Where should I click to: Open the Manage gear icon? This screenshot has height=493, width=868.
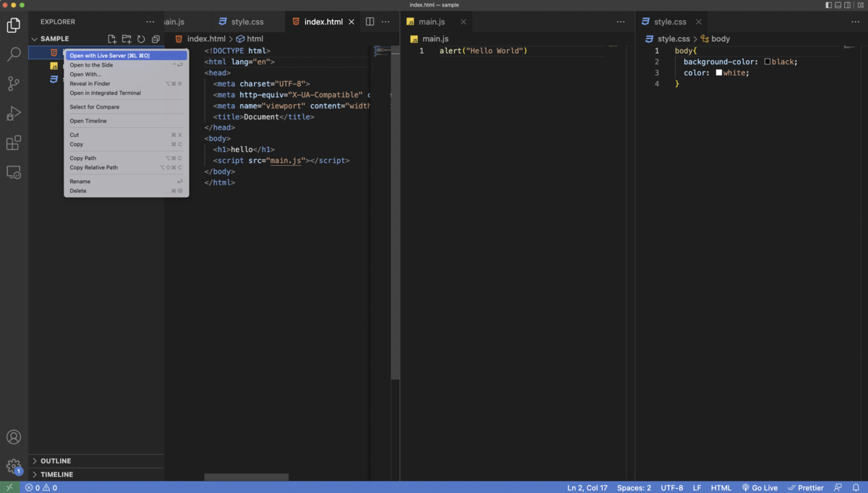[14, 466]
